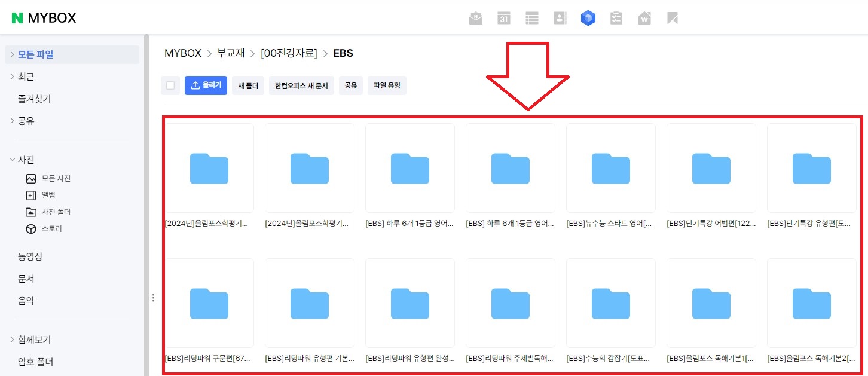The width and height of the screenshot is (868, 376).
Task: Navigate to [00전강자료] in the breadcrumb
Action: coord(289,53)
